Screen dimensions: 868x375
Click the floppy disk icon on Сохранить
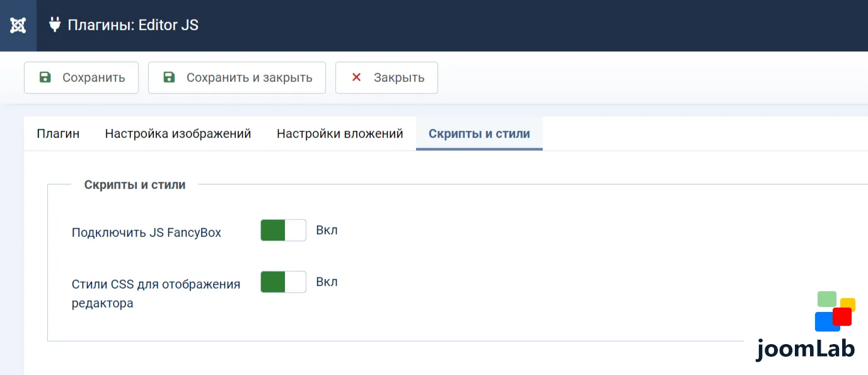[x=45, y=78]
